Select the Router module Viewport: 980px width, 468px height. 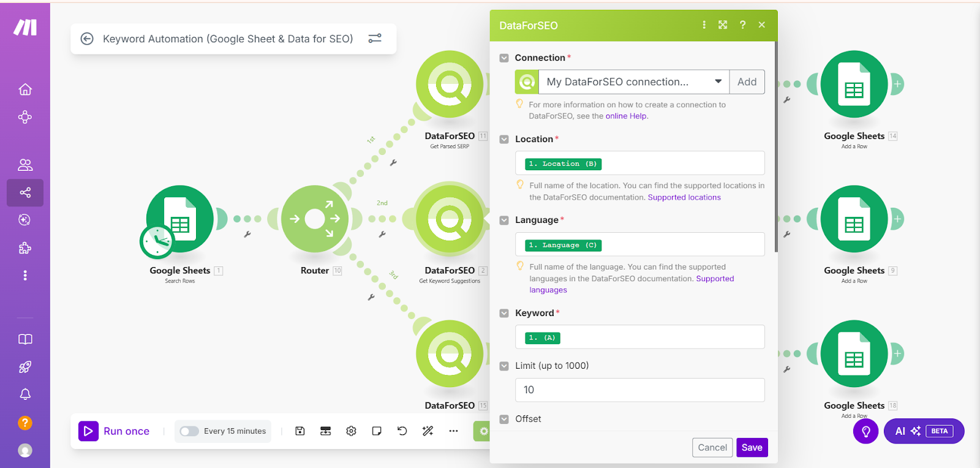pyautogui.click(x=315, y=219)
